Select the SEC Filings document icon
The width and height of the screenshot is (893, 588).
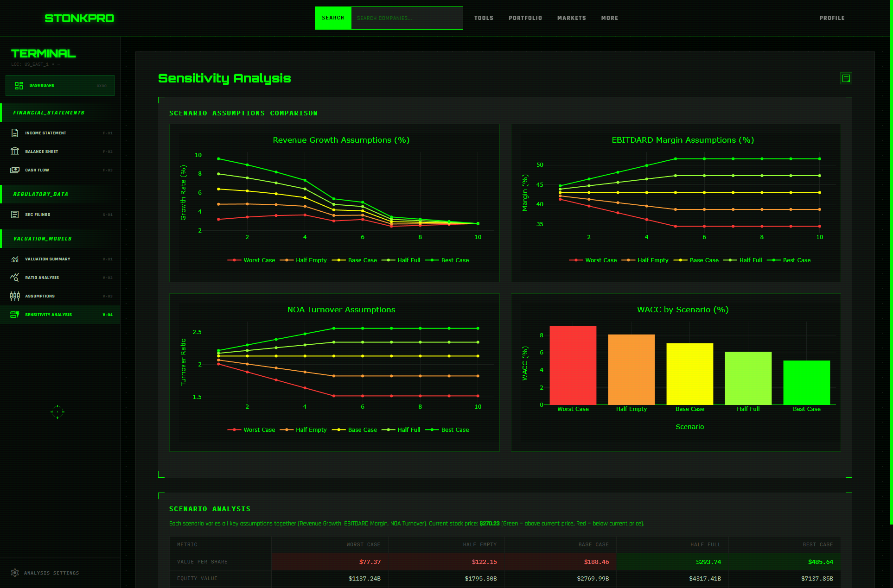(15, 214)
